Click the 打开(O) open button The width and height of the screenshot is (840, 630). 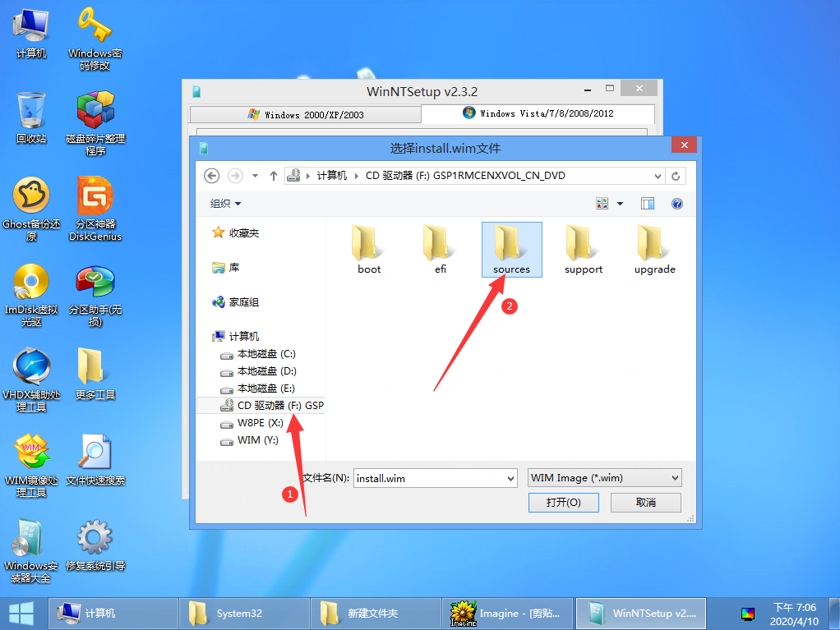pyautogui.click(x=564, y=503)
